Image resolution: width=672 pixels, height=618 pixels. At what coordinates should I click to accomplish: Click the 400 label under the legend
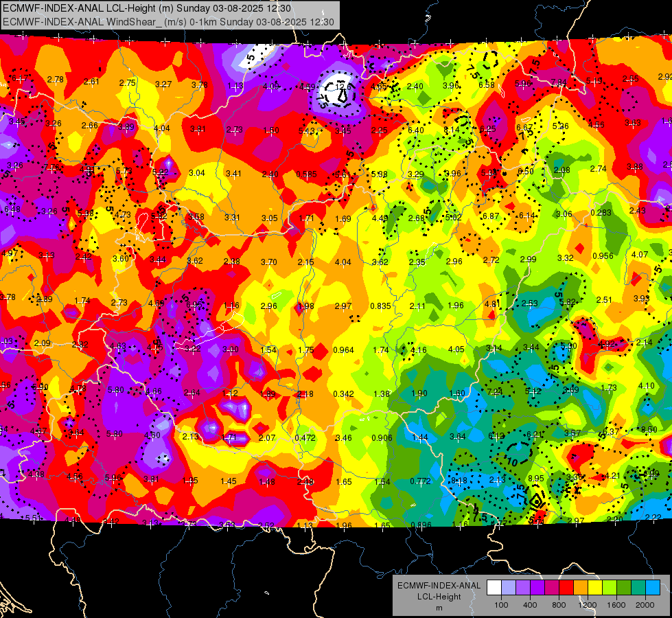[530, 605]
